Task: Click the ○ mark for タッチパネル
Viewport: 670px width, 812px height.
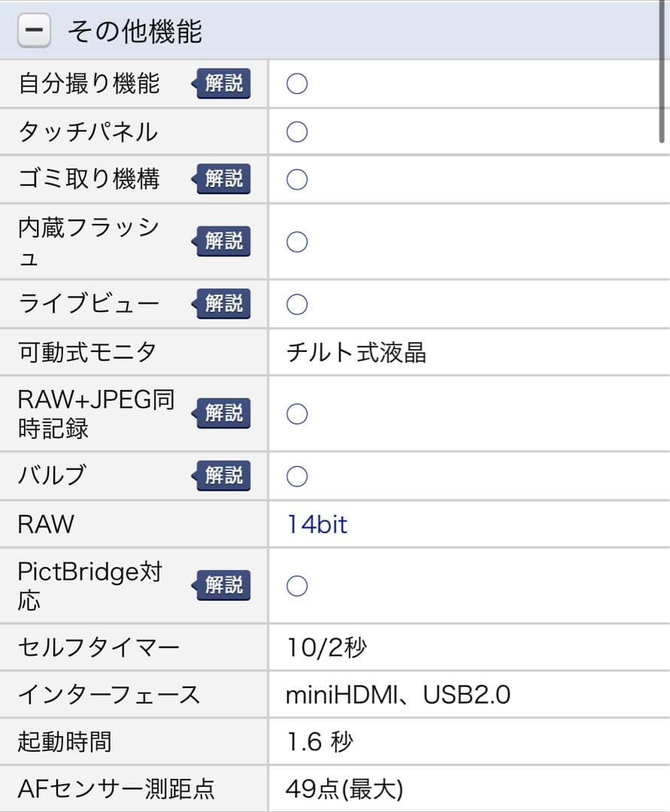Action: 296,131
